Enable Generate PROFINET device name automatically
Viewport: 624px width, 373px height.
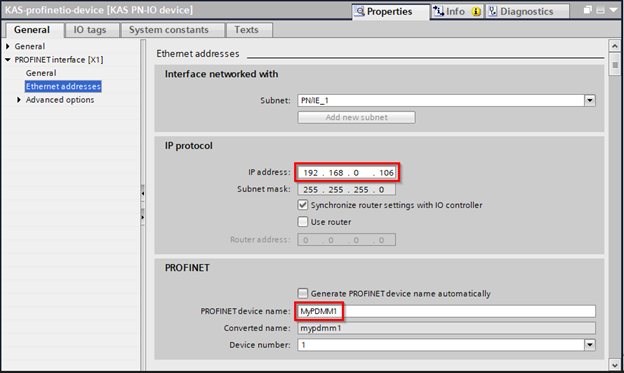tap(302, 293)
